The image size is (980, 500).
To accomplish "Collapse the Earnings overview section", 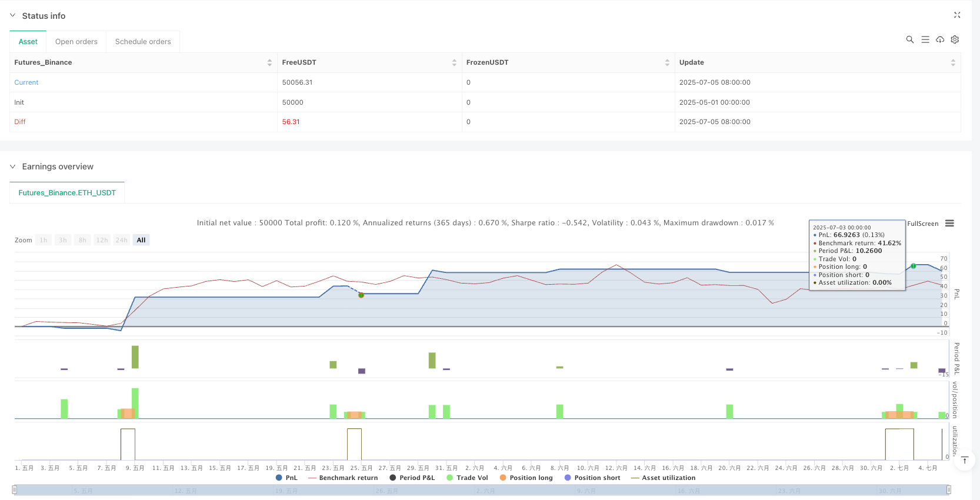I will (x=13, y=166).
